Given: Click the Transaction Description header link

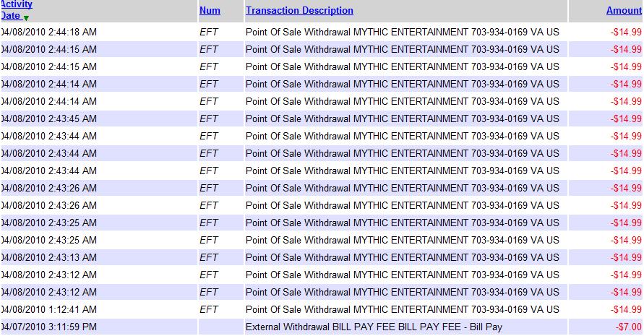Looking at the screenshot, I should coord(299,11).
